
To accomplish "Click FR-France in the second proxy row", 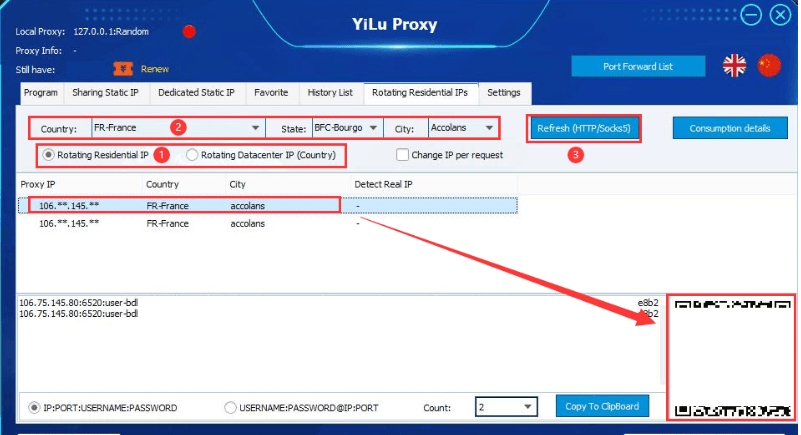I will [168, 224].
